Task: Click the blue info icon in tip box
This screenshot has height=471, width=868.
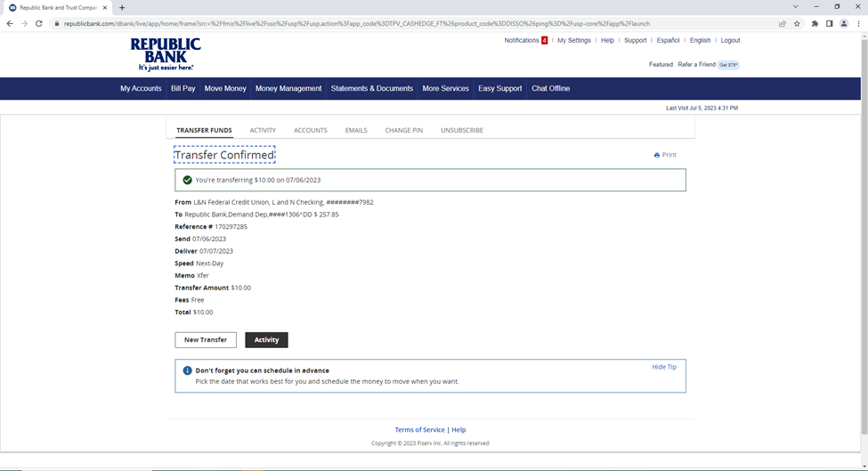Action: [187, 370]
